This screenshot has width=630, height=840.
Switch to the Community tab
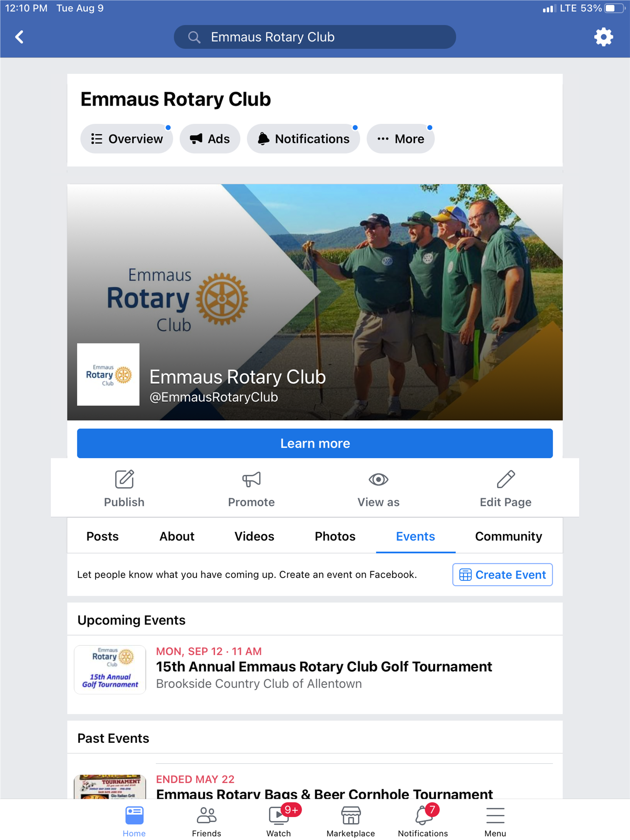508,536
